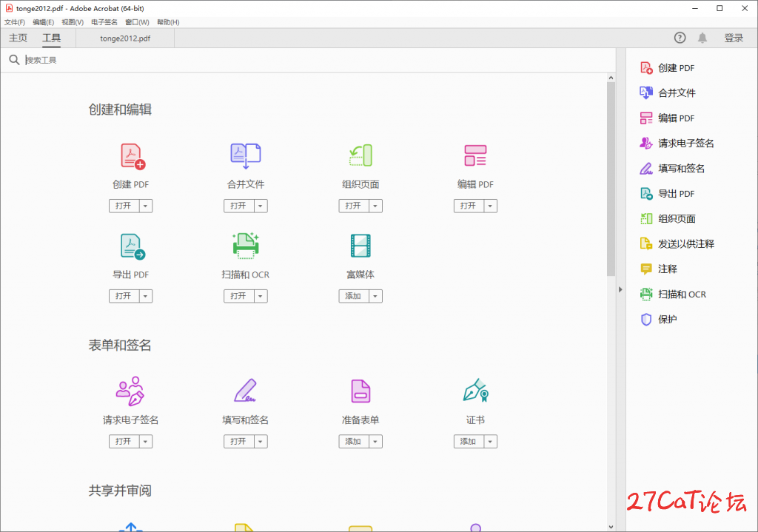Open the 文件(F) menu
Viewport: 758px width, 532px height.
[x=14, y=22]
